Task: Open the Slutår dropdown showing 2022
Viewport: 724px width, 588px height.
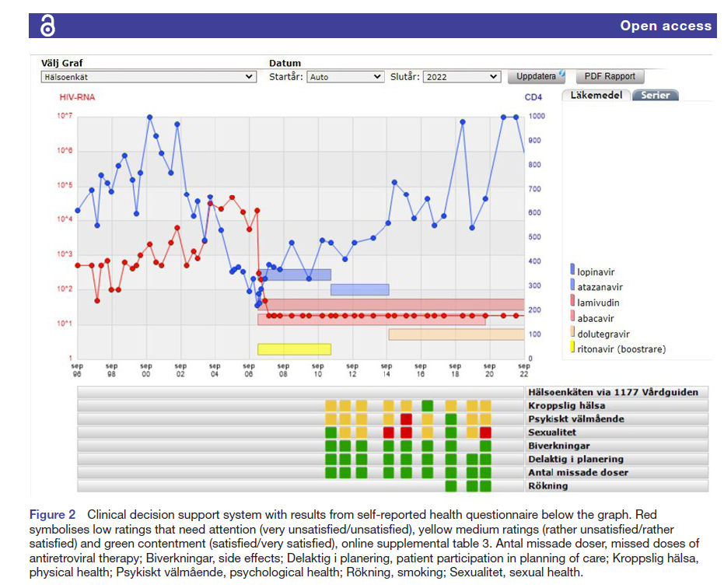Action: pos(462,77)
